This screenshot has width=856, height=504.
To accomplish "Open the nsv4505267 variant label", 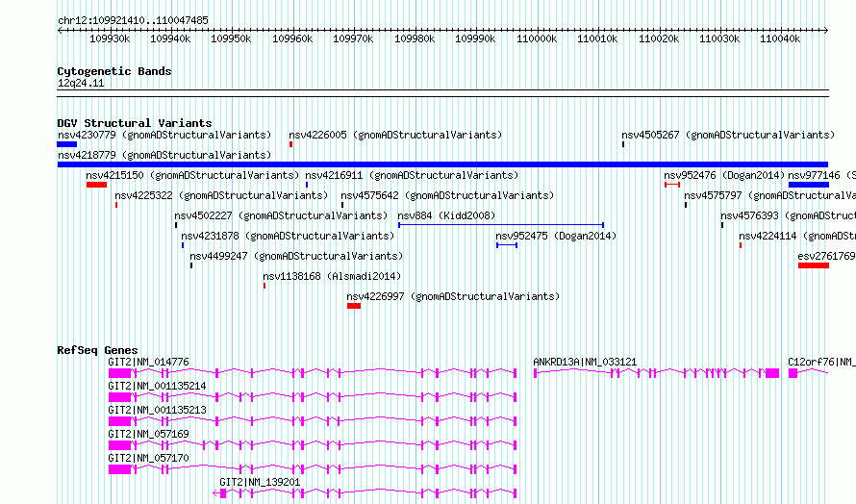I will click(728, 135).
